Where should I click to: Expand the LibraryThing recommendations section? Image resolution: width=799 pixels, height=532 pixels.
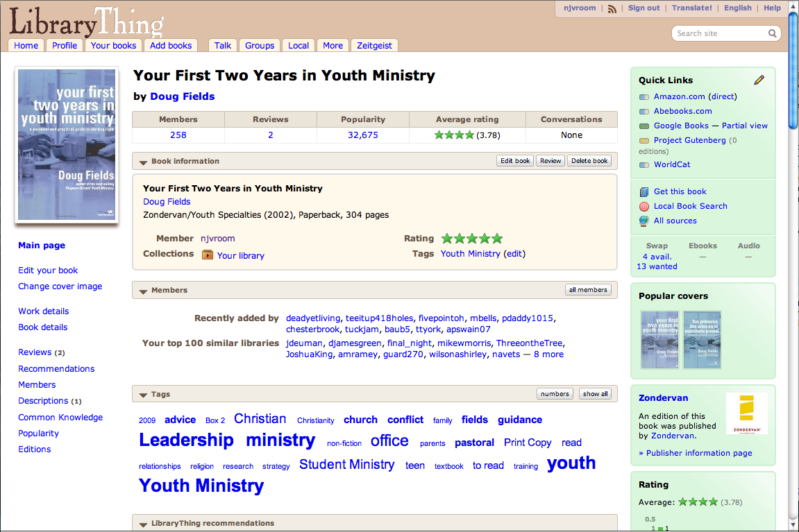143,524
